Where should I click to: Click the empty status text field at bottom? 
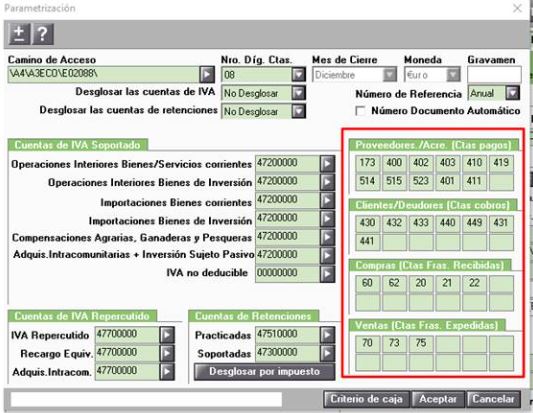click(x=146, y=399)
